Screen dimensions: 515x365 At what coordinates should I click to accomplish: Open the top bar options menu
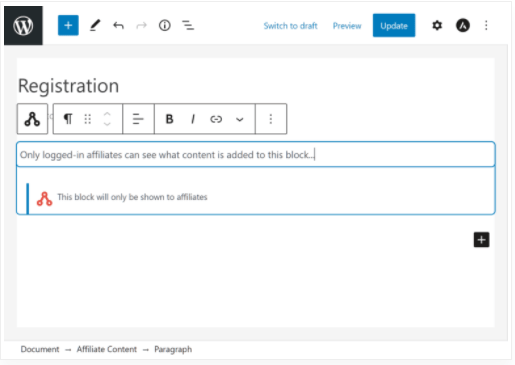pos(486,25)
